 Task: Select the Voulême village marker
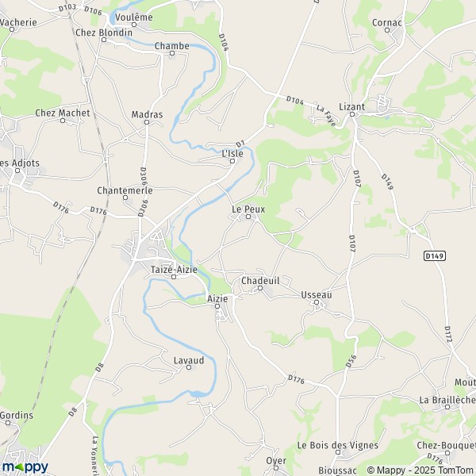tap(134, 25)
